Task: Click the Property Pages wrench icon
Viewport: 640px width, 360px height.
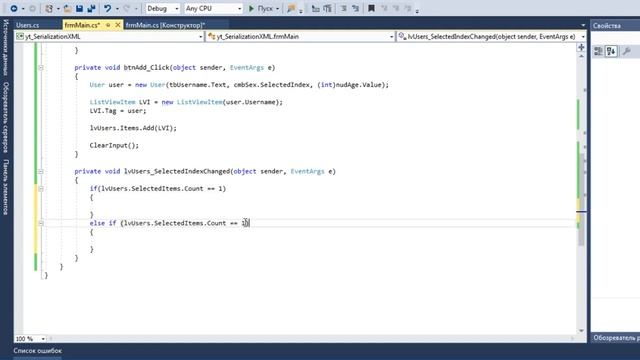Action: [x=627, y=51]
